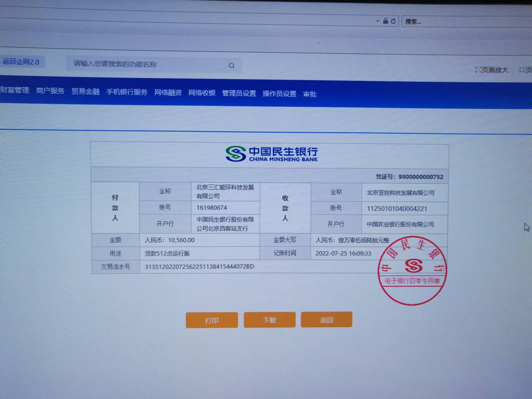This screenshot has width=532, height=399.
Task: Open the address bar dropdown arrow
Action: tap(378, 21)
